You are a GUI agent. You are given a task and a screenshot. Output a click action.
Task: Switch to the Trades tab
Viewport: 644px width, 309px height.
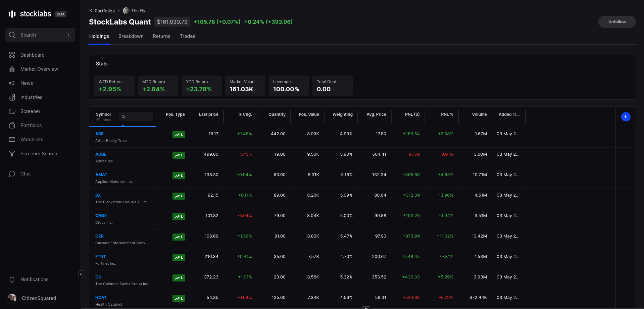(x=187, y=36)
